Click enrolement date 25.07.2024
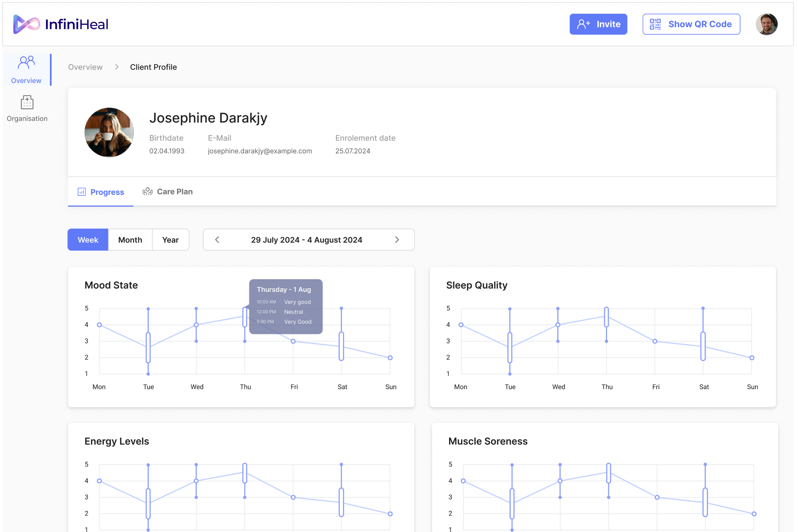Viewport: 798px width, 532px height. [353, 151]
